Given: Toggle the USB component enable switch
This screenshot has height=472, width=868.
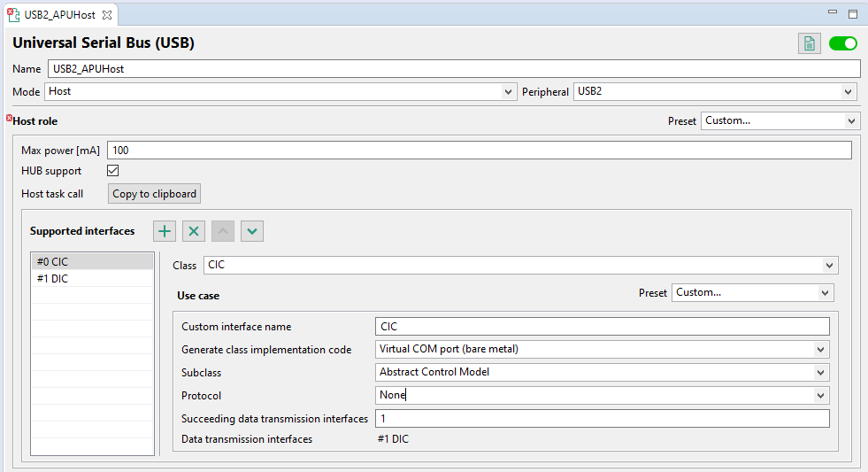Looking at the screenshot, I should [842, 43].
